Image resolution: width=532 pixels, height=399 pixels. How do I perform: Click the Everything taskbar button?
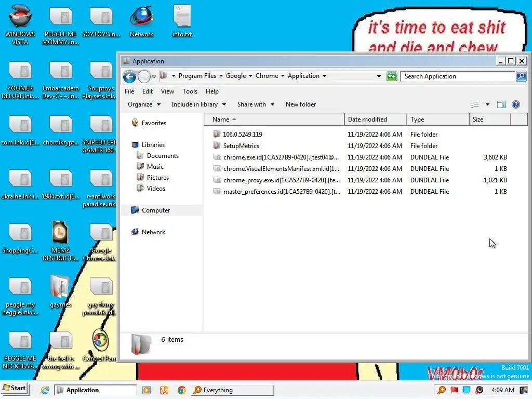click(233, 390)
